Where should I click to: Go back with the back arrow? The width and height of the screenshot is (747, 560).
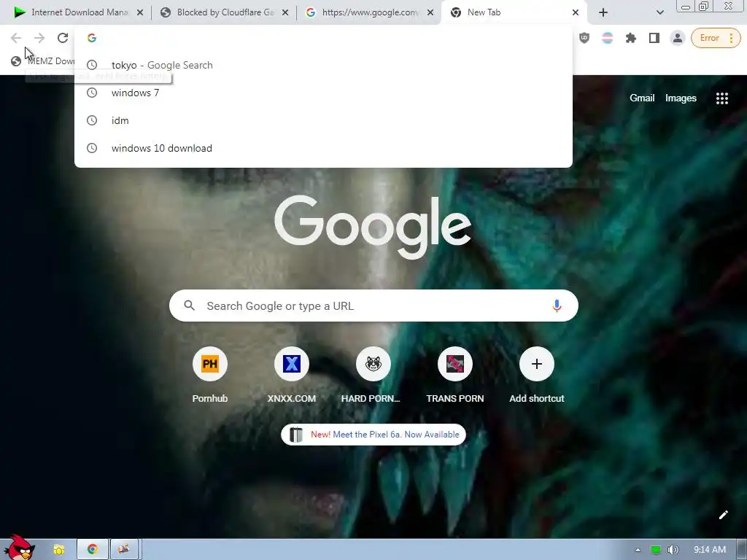tap(16, 38)
